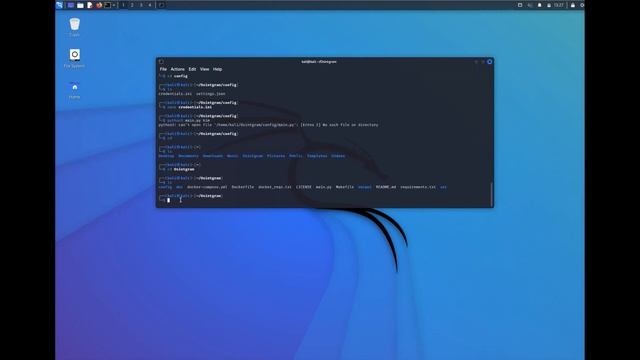Click the 'settings.json' filename in ls output

[x=210, y=94]
